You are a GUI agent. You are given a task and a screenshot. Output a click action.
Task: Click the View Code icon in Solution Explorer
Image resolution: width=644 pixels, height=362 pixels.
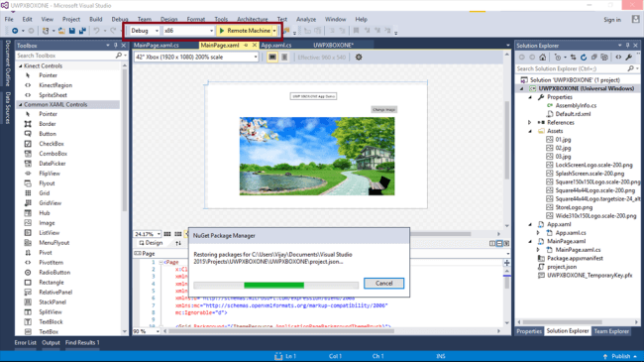pos(618,58)
